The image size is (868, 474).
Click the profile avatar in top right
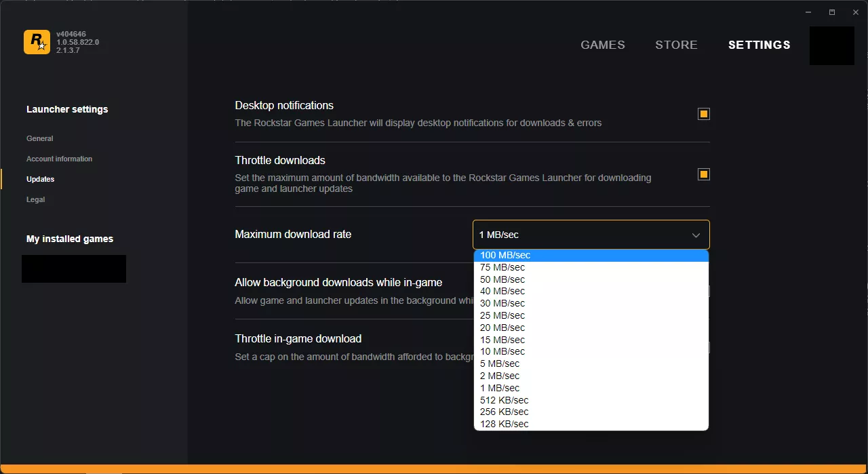[x=831, y=45]
